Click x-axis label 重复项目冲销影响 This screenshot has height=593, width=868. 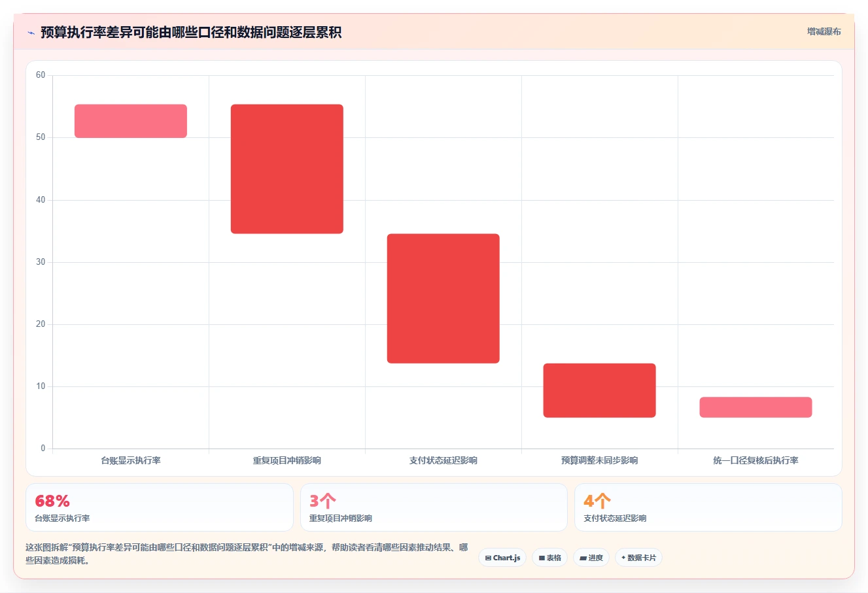pos(287,460)
